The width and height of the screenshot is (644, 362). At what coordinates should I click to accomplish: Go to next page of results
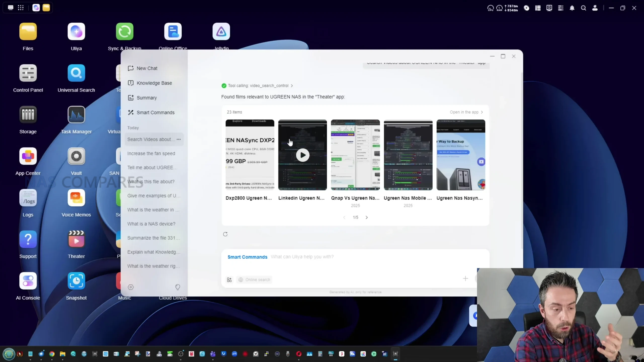[367, 217]
